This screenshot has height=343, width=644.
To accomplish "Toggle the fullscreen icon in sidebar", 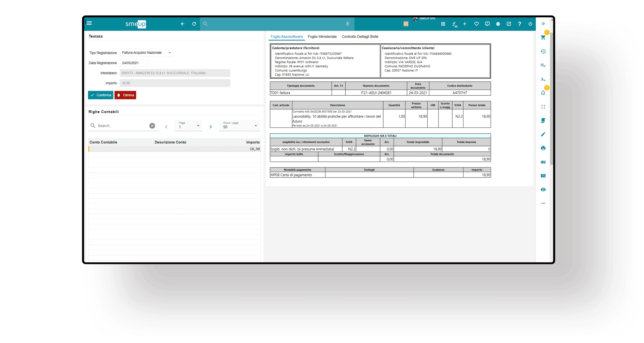I will click(543, 107).
